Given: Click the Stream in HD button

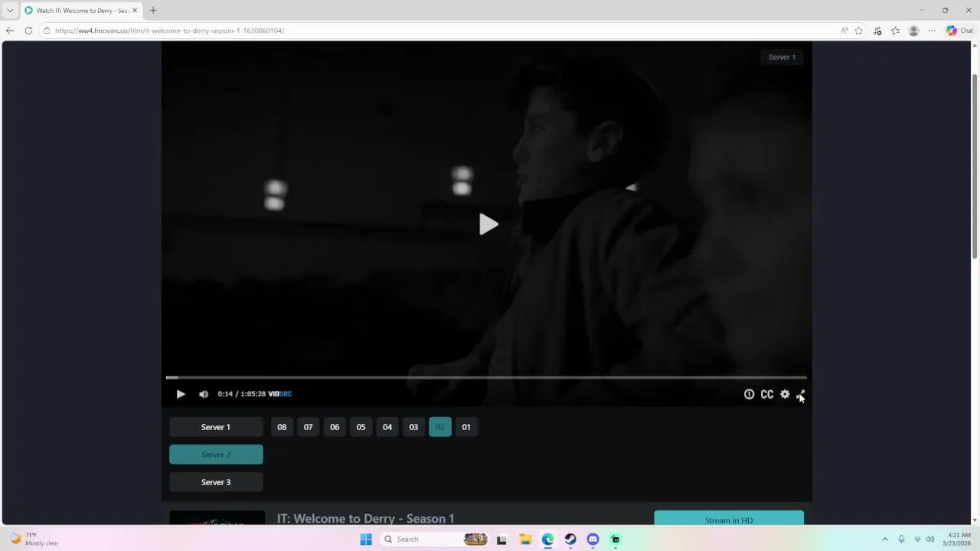Looking at the screenshot, I should coord(729,519).
